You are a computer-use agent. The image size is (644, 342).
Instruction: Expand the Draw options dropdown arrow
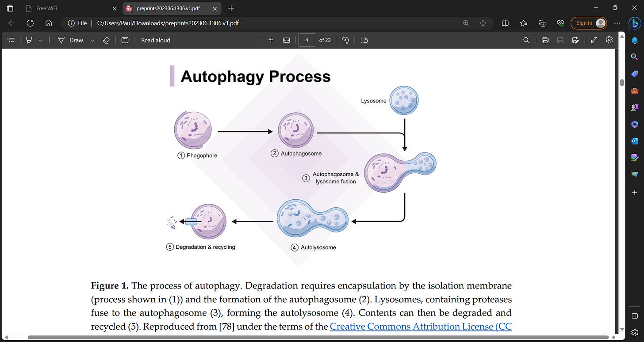(92, 40)
